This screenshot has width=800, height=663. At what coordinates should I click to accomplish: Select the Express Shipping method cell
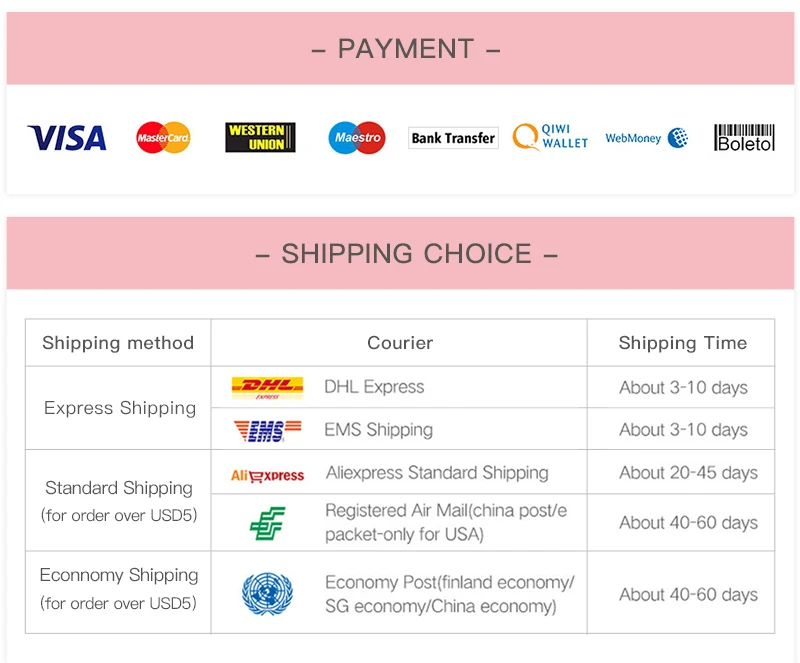click(118, 408)
